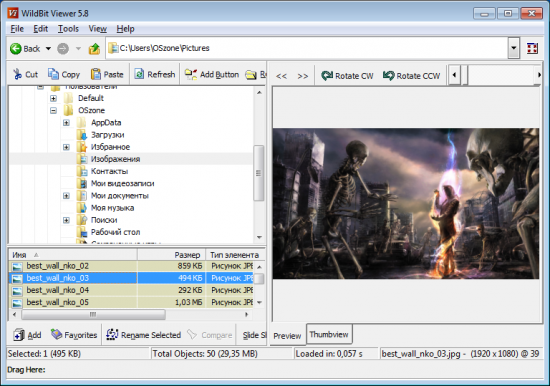This screenshot has height=386, width=550.
Task: Select the Моя музыка folder
Action: click(112, 208)
